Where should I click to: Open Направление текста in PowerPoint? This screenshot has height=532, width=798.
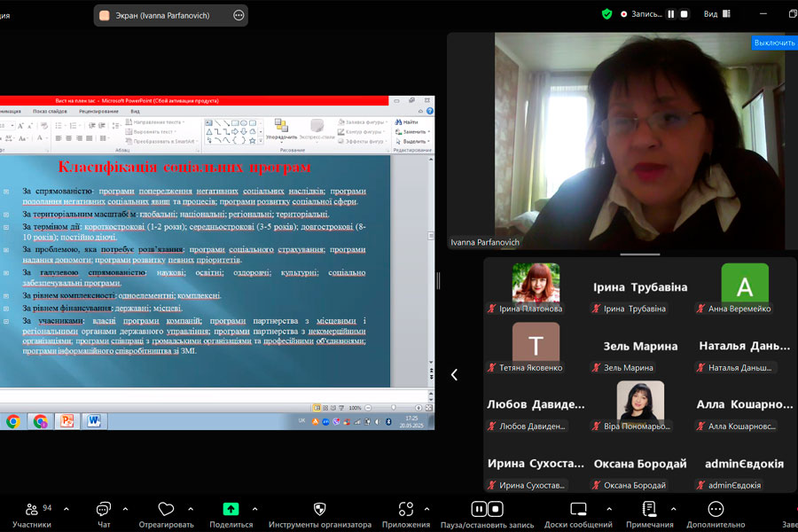click(154, 122)
